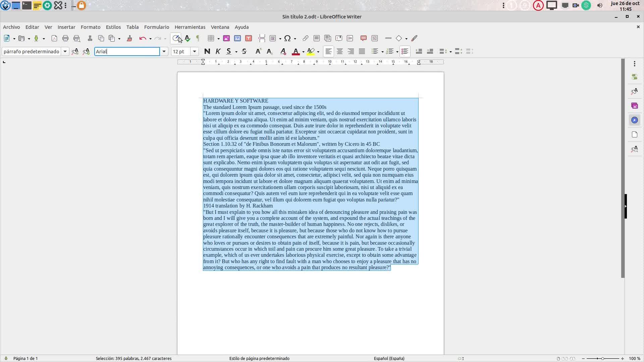644x362 pixels.
Task: Click Español (España) language in status bar
Action: pyautogui.click(x=389, y=359)
